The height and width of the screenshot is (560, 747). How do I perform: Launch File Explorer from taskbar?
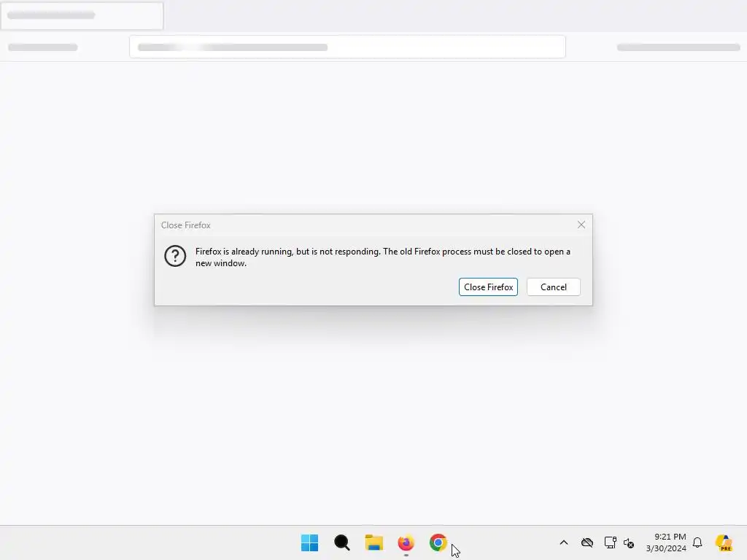pos(374,542)
